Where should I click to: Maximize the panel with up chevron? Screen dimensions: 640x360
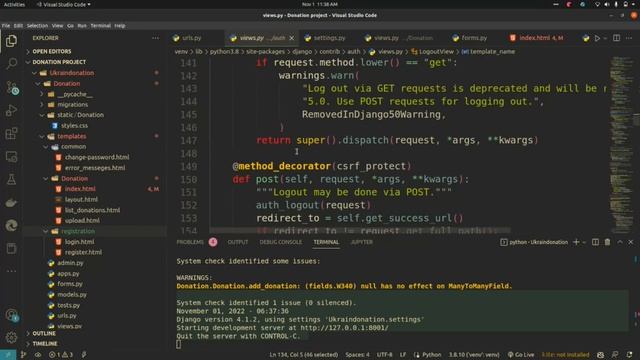(620, 242)
